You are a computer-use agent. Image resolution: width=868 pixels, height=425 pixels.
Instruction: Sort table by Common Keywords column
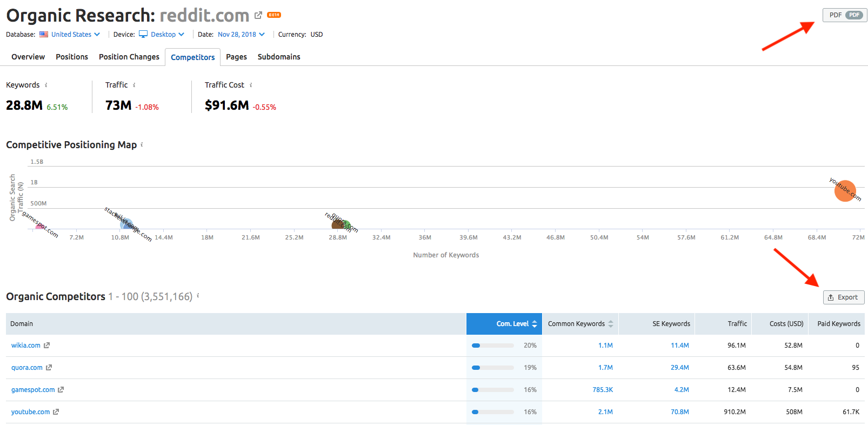click(580, 324)
